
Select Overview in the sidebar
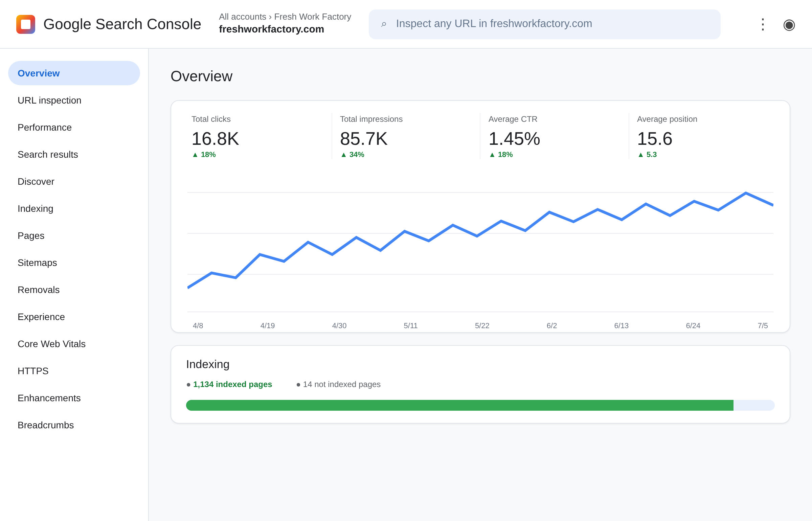click(74, 73)
